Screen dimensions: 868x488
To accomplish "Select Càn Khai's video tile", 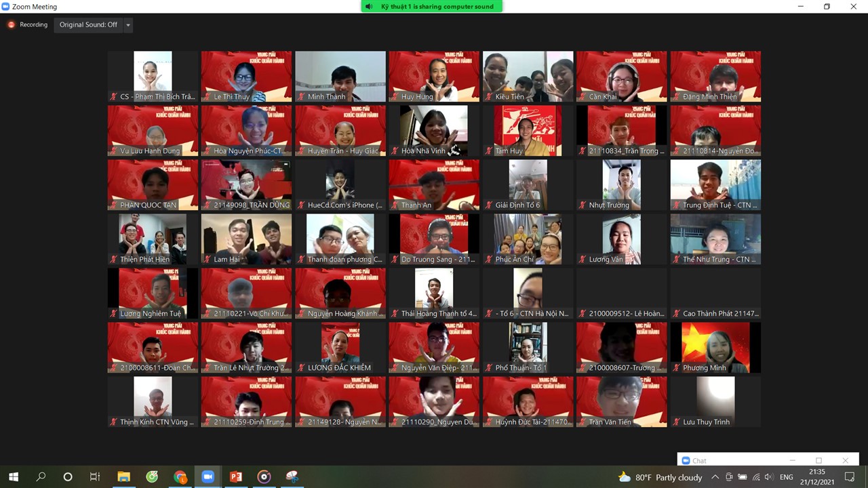I will point(622,77).
